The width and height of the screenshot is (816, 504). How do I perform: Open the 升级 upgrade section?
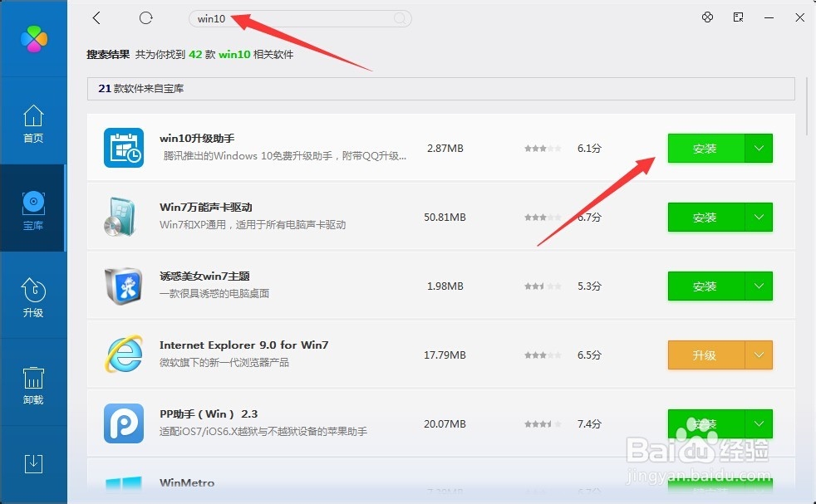[33, 296]
